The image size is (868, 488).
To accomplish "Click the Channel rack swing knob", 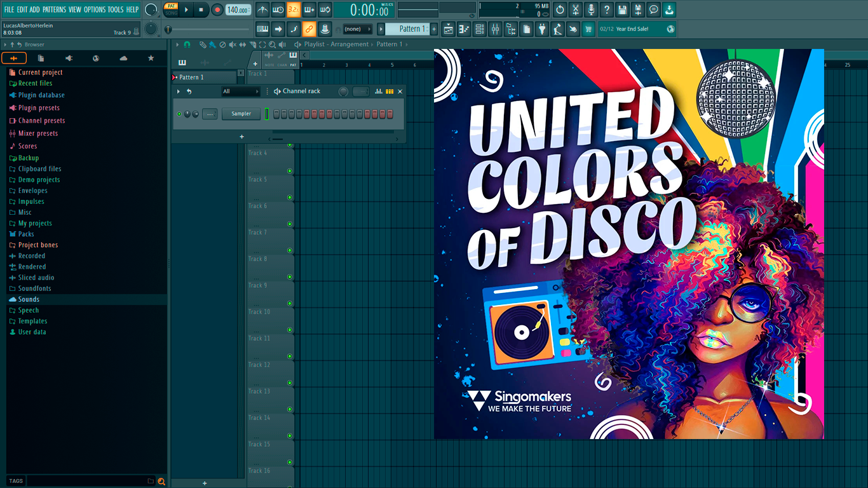I will (x=343, y=91).
